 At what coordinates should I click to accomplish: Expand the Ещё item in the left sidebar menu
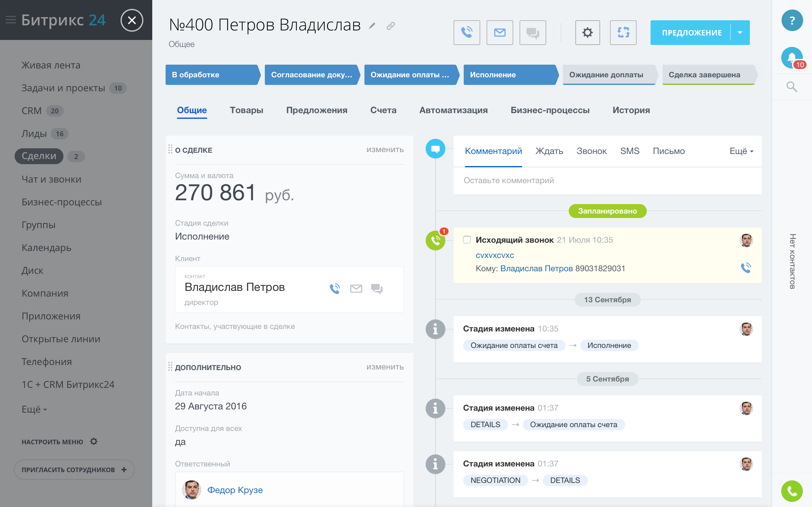pos(34,409)
